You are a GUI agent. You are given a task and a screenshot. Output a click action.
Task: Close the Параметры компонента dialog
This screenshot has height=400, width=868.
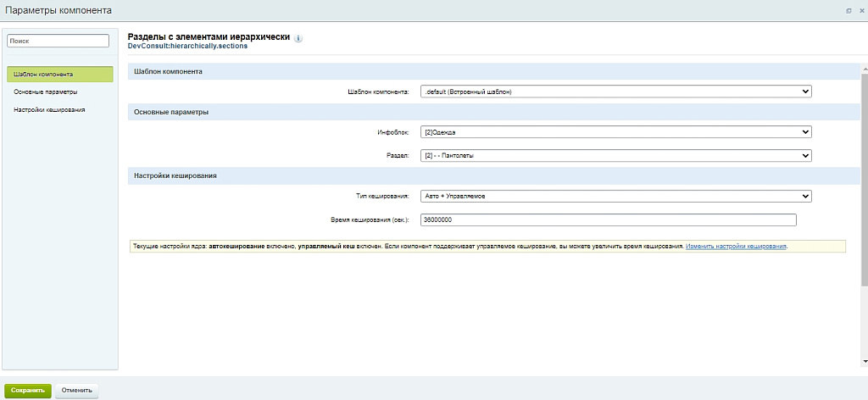pos(860,10)
